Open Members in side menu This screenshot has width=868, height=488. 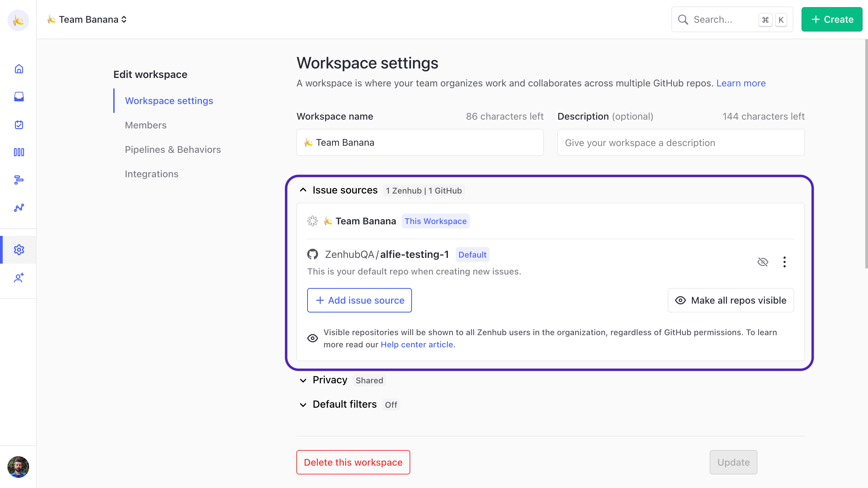click(146, 125)
